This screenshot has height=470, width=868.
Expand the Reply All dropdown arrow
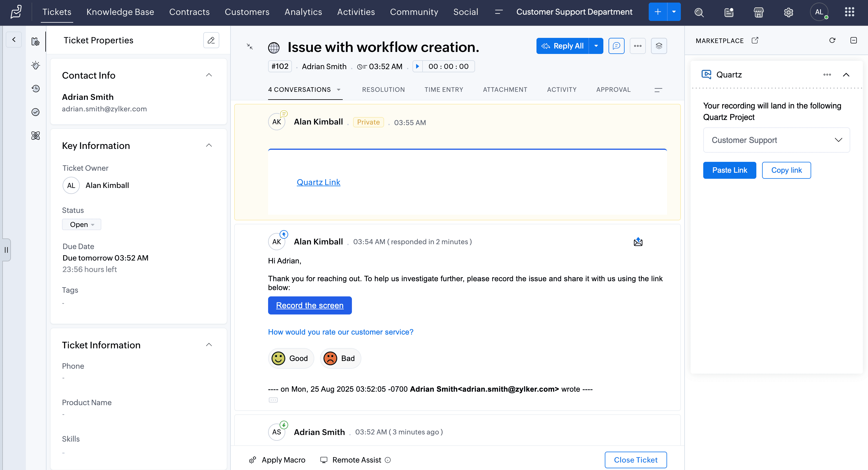point(596,46)
